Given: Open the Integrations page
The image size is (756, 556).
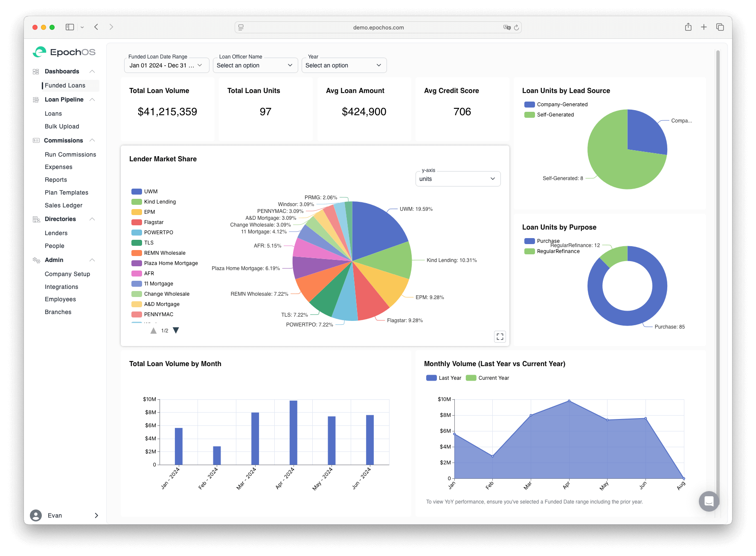Looking at the screenshot, I should (x=61, y=287).
